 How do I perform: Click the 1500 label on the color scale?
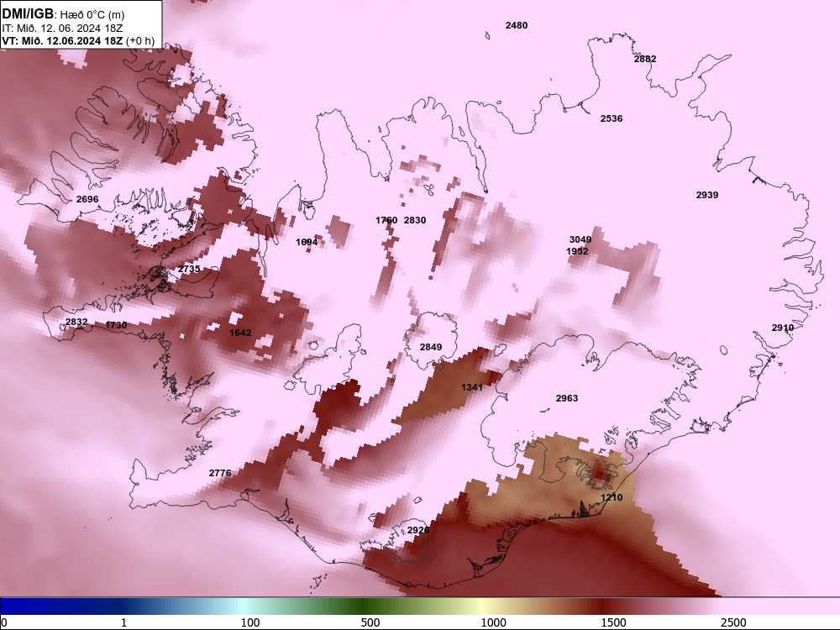click(x=613, y=622)
